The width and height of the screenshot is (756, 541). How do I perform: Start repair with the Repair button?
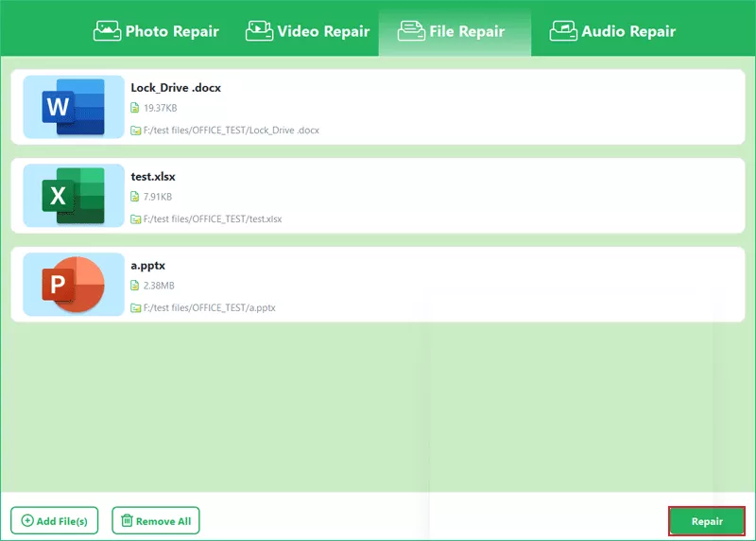707,521
